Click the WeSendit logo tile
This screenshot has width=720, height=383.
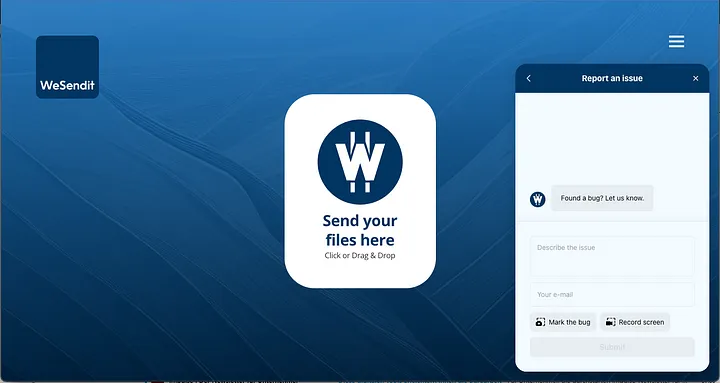coord(68,67)
